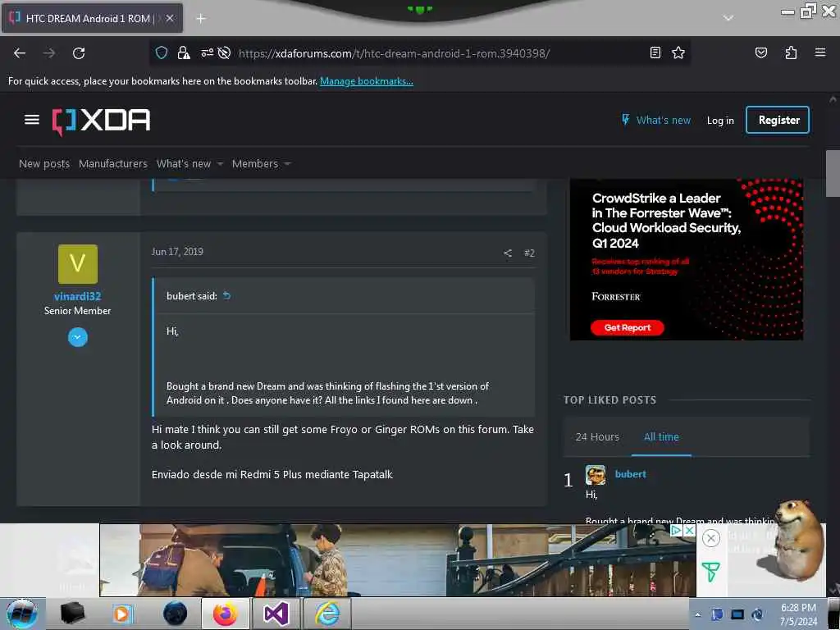This screenshot has height=630, width=840.
Task: Open the tracking protection shield icon
Action: click(162, 52)
